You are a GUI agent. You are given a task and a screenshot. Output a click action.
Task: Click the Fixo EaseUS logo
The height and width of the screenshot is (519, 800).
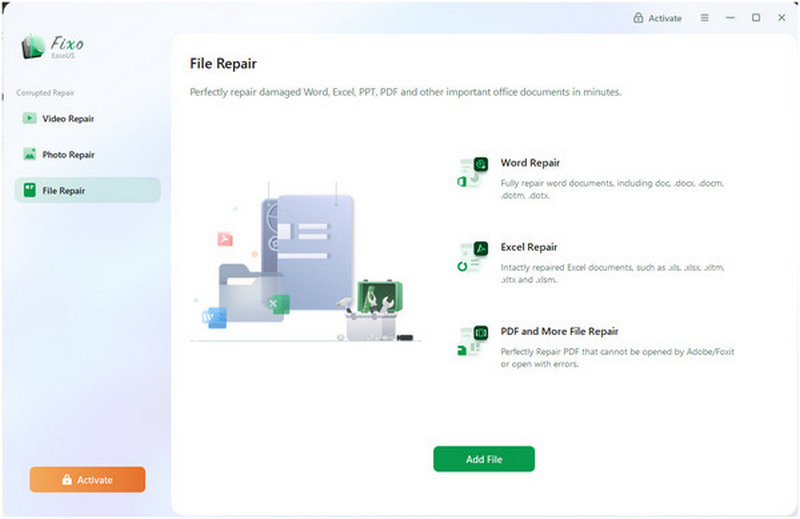(x=52, y=47)
